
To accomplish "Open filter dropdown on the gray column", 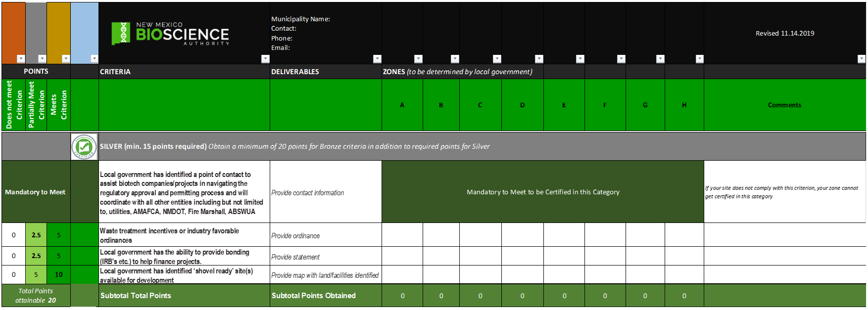I will 42,59.
